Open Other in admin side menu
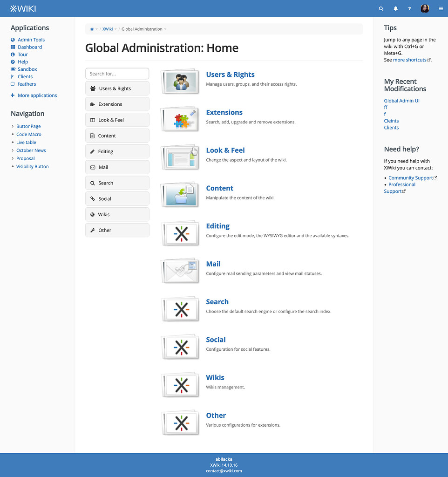This screenshot has width=448, height=477. click(x=117, y=230)
